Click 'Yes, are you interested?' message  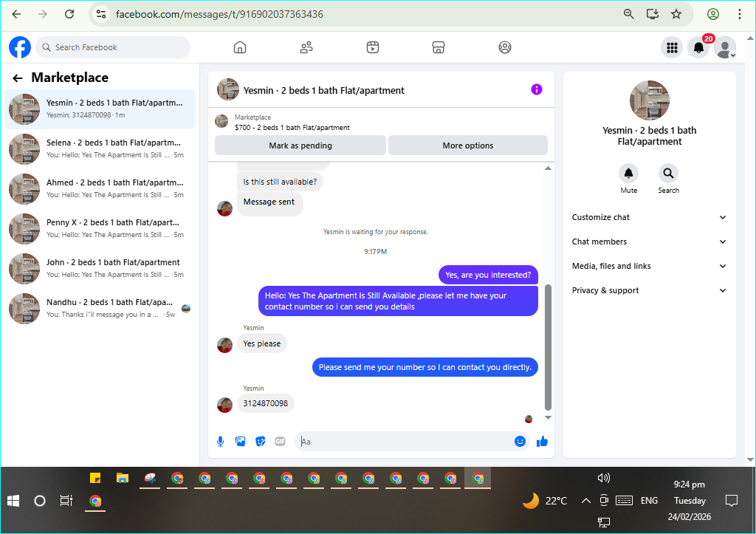click(x=488, y=275)
